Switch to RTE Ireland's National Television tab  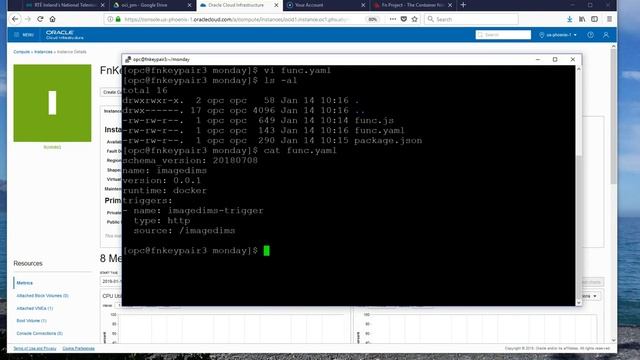[64, 5]
